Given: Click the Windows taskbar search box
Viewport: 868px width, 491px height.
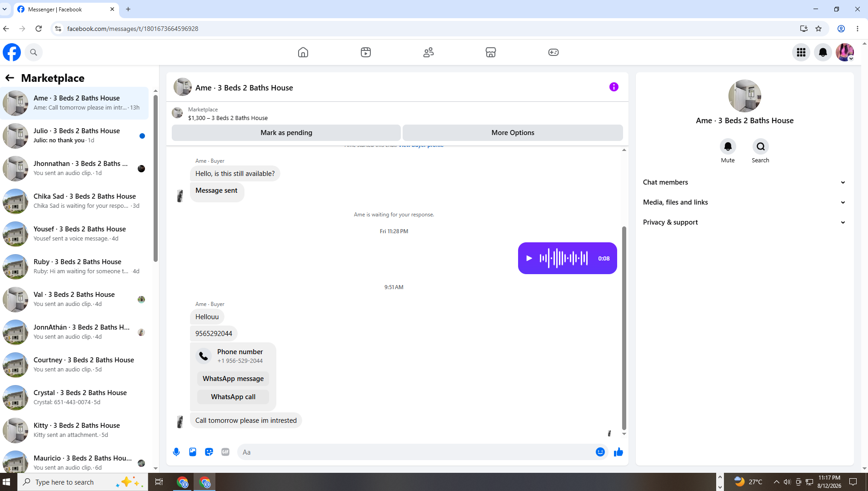Looking at the screenshot, I should pos(83,482).
